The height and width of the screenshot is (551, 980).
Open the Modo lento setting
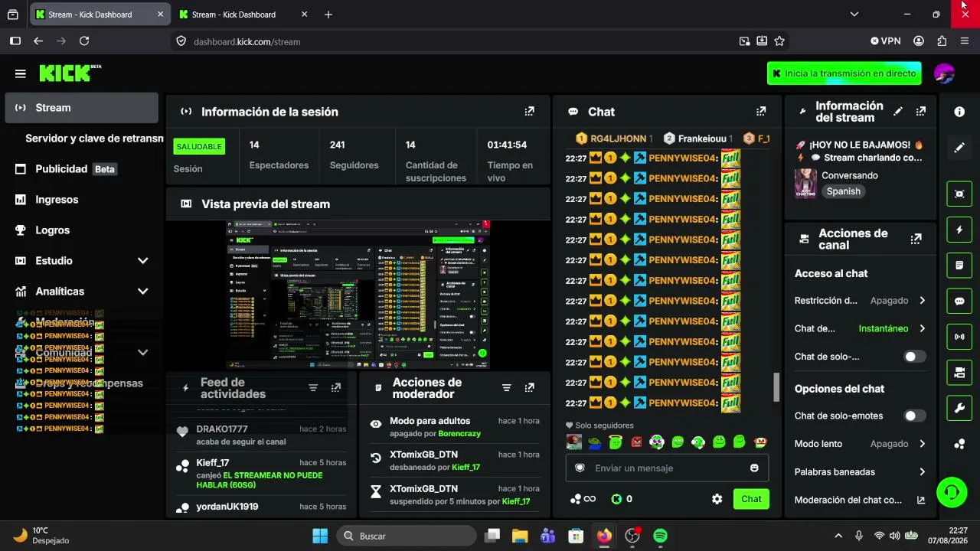point(861,444)
